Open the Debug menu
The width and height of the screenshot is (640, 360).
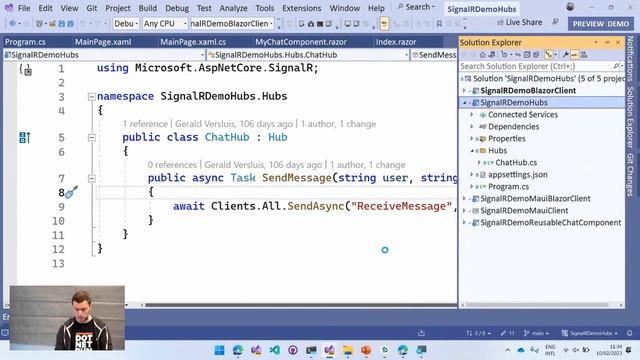(x=177, y=8)
